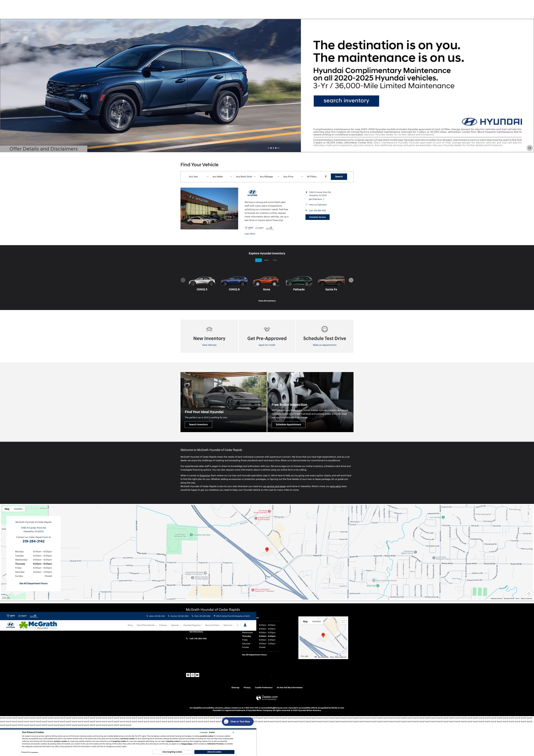
Task: Click previous arrow in inventory carousel
Action: pos(183,280)
